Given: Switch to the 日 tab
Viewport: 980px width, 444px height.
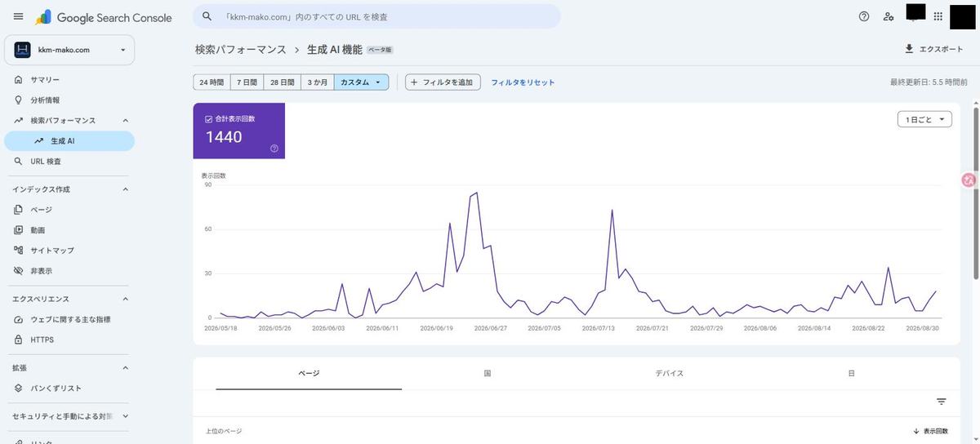Looking at the screenshot, I should 851,373.
